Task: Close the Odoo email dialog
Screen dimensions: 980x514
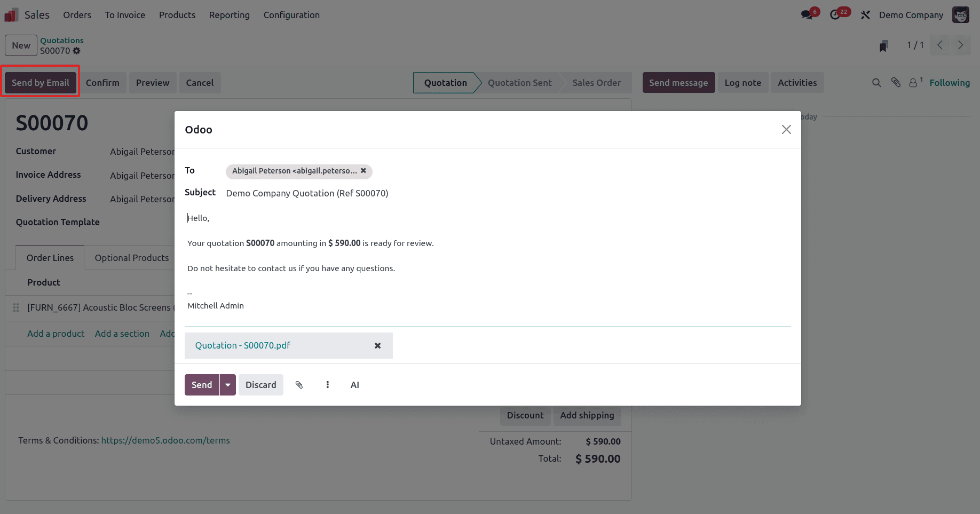Action: tap(786, 130)
